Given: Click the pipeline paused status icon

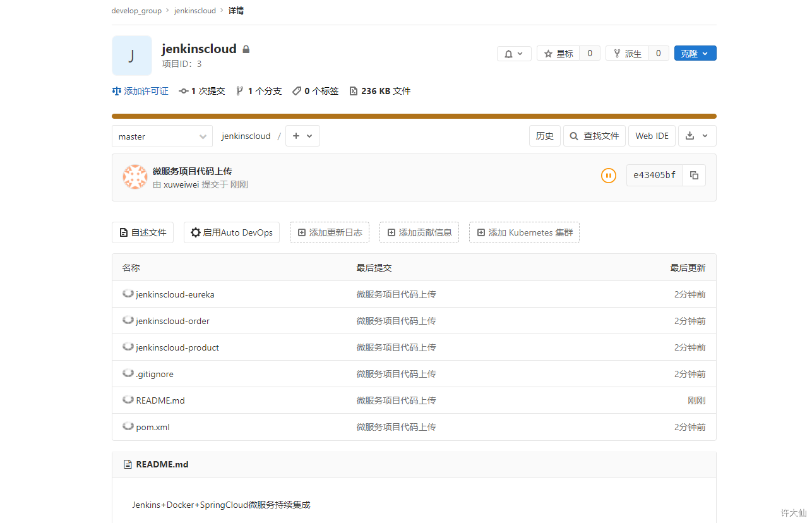Looking at the screenshot, I should [609, 176].
